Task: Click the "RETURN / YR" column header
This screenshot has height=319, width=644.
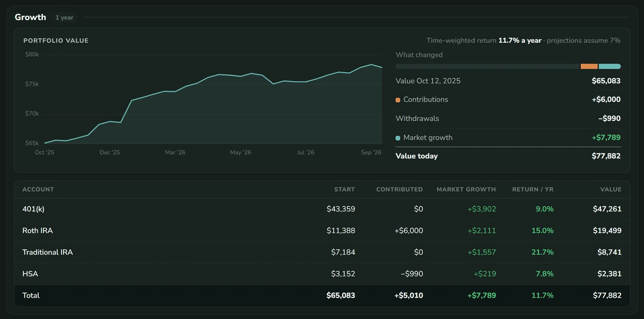Action: pyautogui.click(x=533, y=189)
